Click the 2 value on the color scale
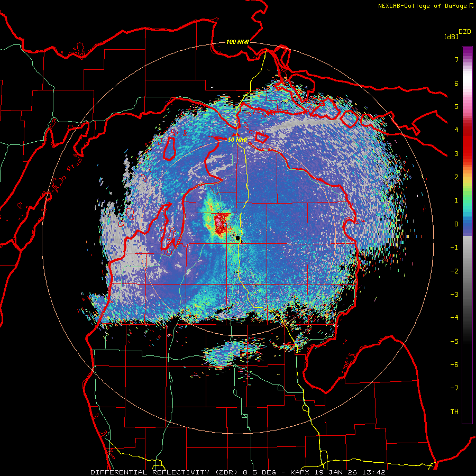The width and height of the screenshot is (476, 476). click(x=456, y=177)
